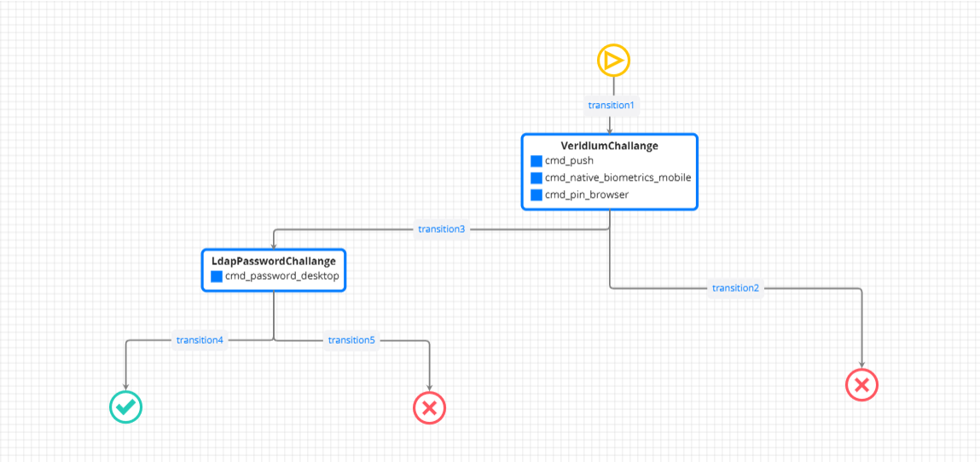Select the green checkmark success end node
The image size is (980, 462).
tap(126, 407)
